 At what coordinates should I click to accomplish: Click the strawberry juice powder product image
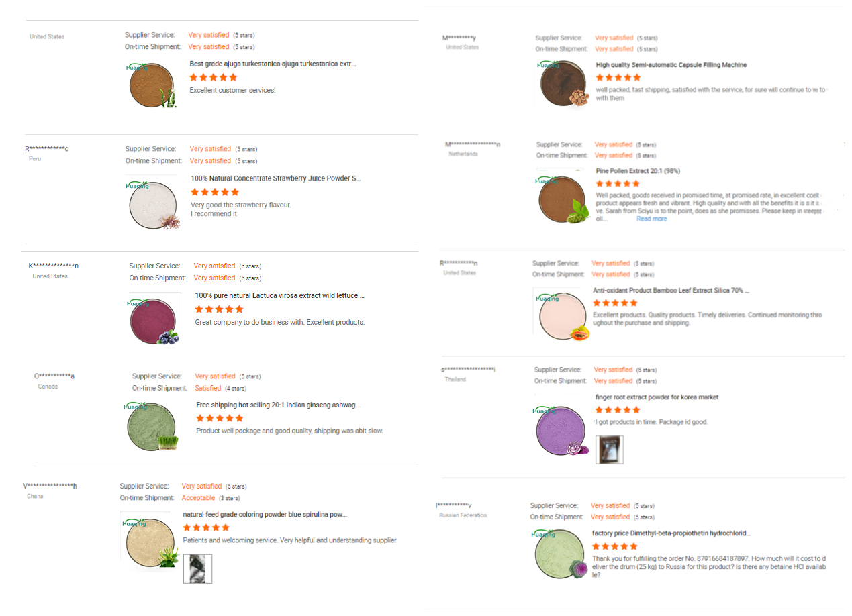pos(153,205)
